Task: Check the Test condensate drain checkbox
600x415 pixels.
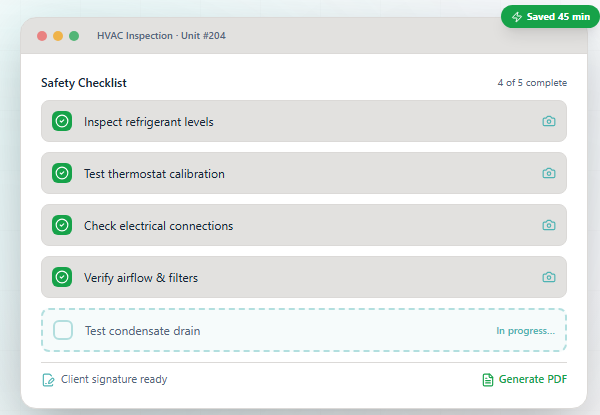Action: (x=63, y=330)
